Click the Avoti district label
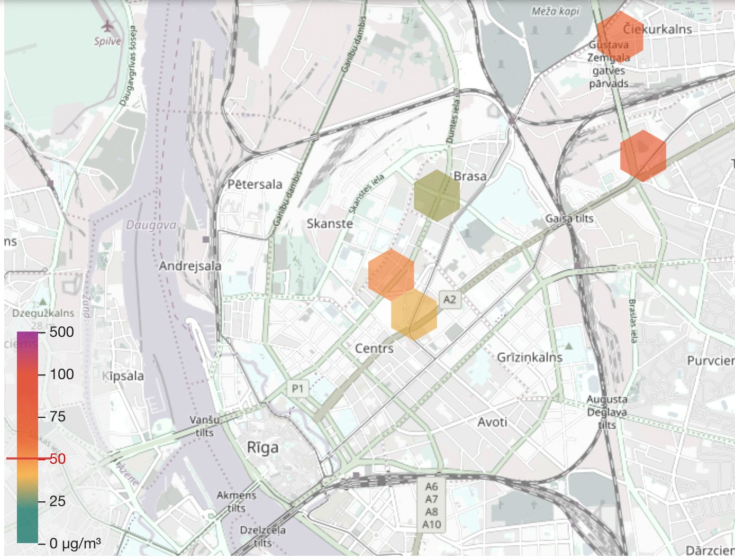The height and width of the screenshot is (560, 735). pos(492,422)
